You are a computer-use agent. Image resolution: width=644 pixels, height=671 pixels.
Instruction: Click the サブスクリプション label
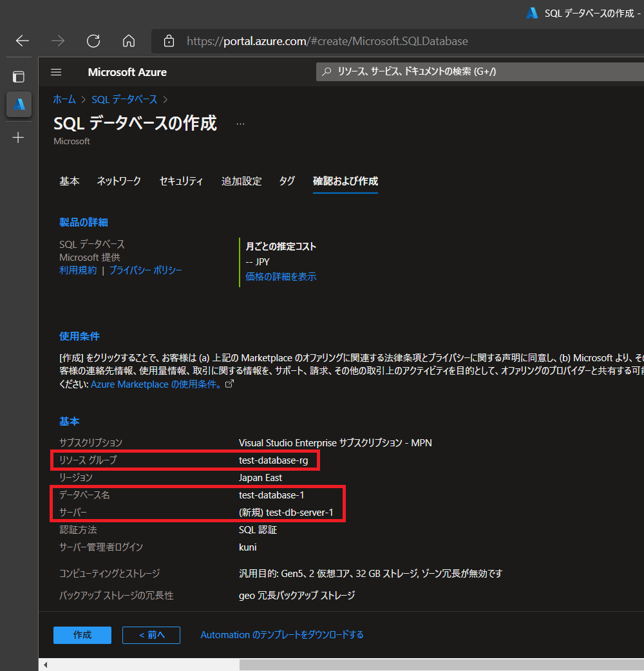pyautogui.click(x=91, y=442)
